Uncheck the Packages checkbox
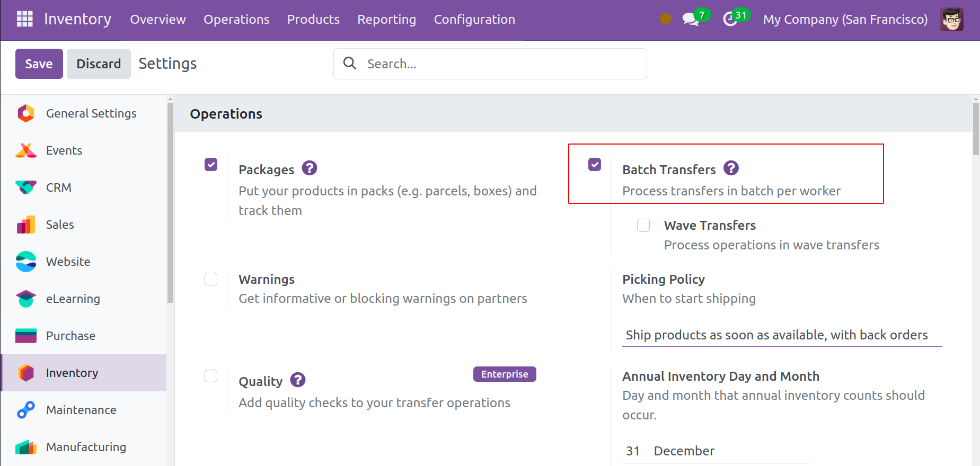Image resolution: width=980 pixels, height=466 pixels. point(211,165)
